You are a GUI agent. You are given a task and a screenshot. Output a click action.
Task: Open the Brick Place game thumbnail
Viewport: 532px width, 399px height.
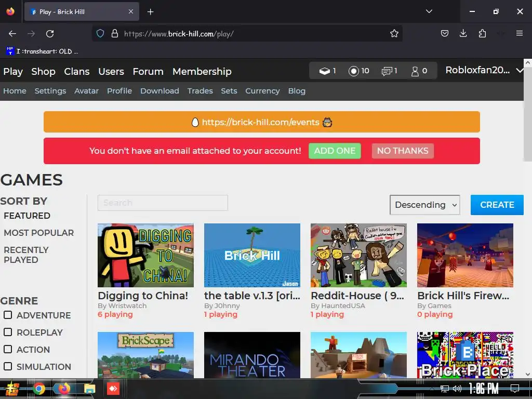[x=465, y=355]
